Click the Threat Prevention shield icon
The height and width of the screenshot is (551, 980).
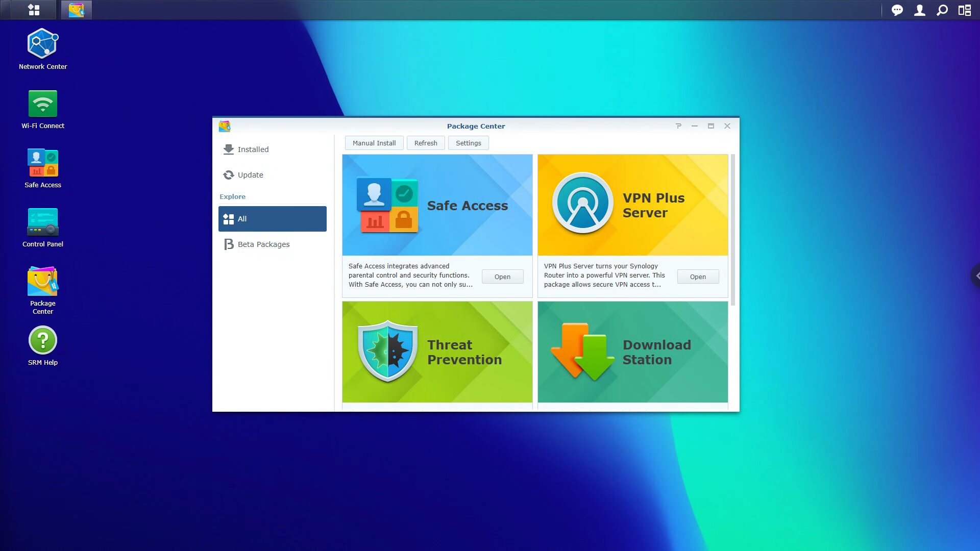click(388, 351)
